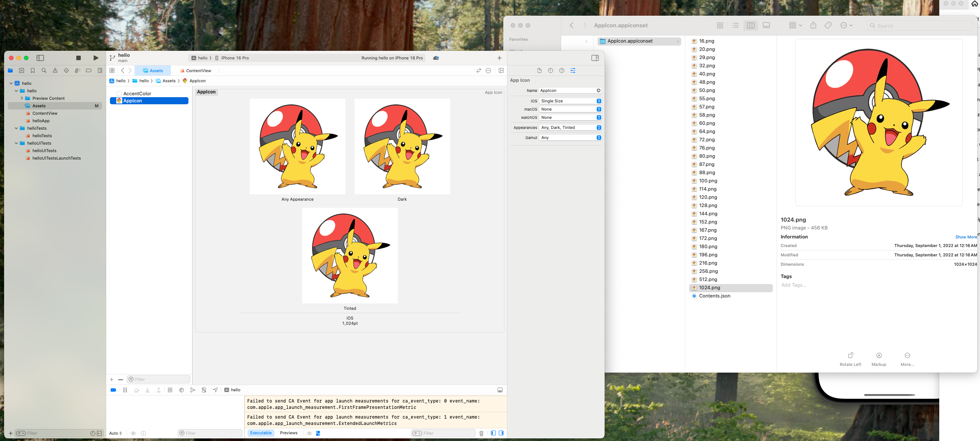Show the Attributes inspector icon
Image resolution: width=980 pixels, height=441 pixels.
click(x=573, y=70)
